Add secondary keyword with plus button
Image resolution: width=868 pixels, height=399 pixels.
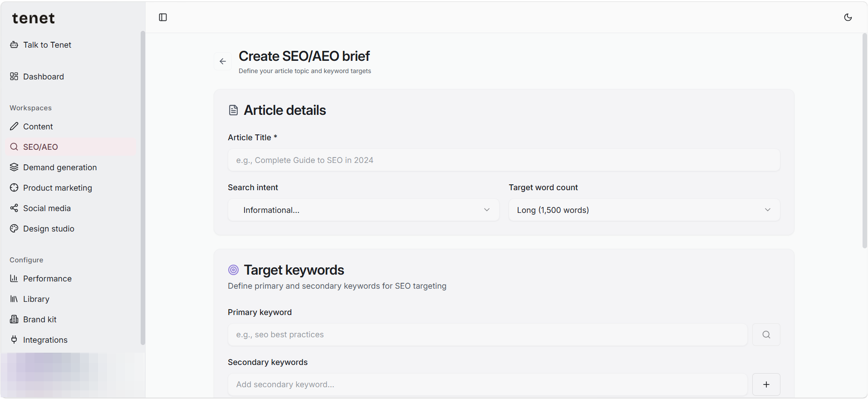point(766,384)
